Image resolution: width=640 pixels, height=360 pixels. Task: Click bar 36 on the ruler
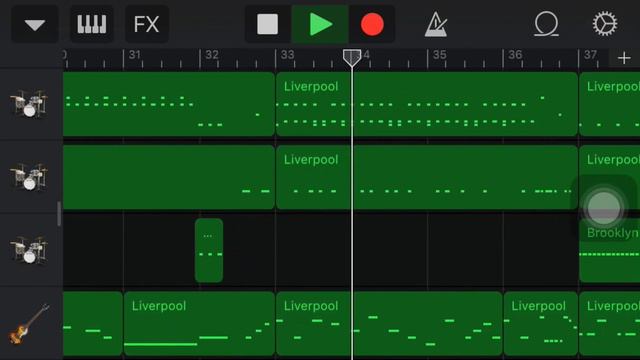(515, 55)
